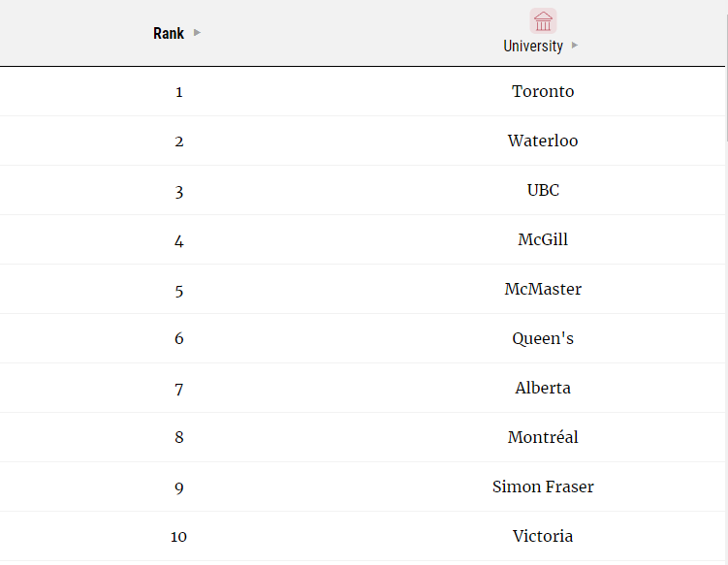728x565 pixels.
Task: Choose McGill from the rankings
Action: tap(543, 240)
